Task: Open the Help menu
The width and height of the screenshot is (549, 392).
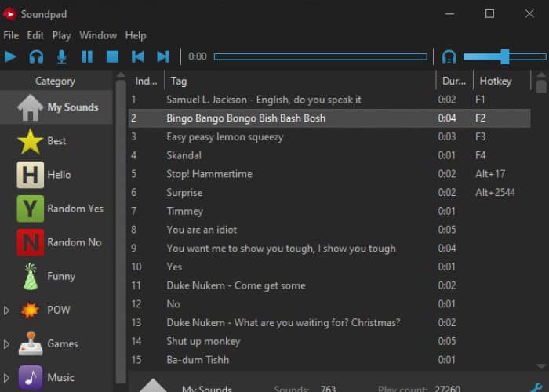Action: tap(136, 35)
